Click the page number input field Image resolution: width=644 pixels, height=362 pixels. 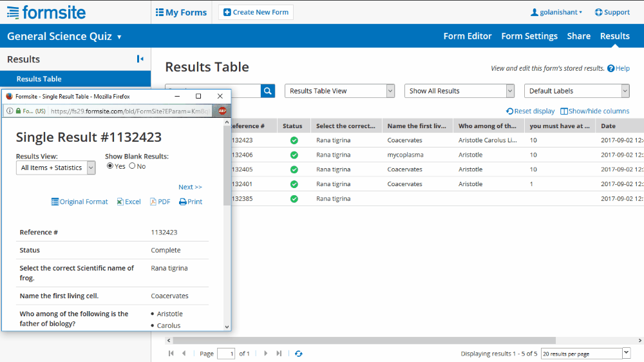226,354
